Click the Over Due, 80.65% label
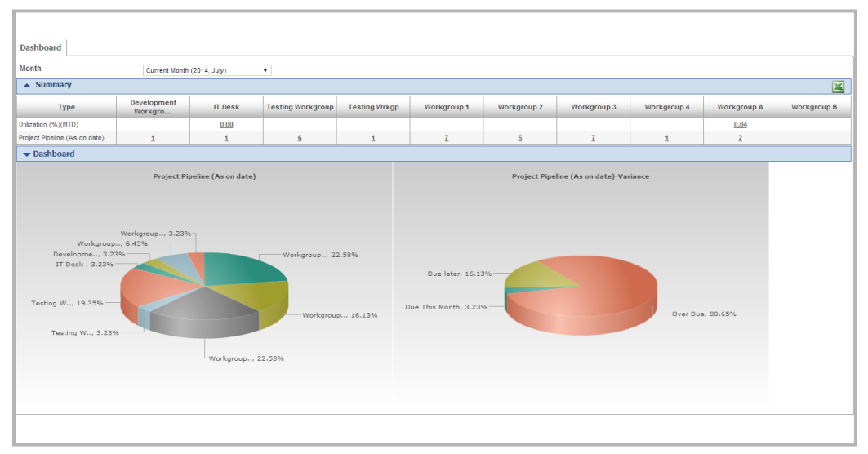Viewport: 868px width, 454px height. (x=704, y=314)
